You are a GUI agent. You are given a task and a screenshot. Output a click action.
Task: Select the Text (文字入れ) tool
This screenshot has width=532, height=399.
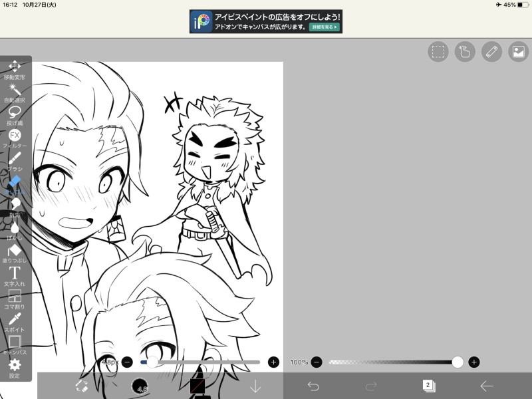15,276
